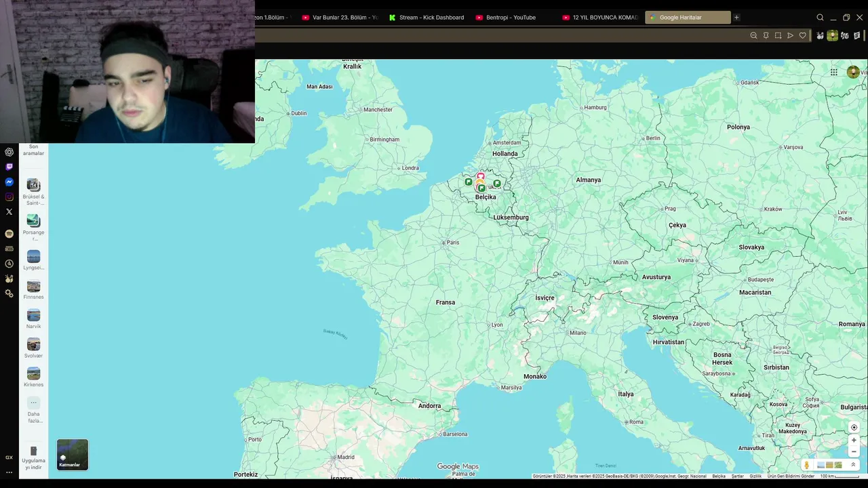
Task: Select the Google Haritalar tab
Action: click(x=688, y=18)
